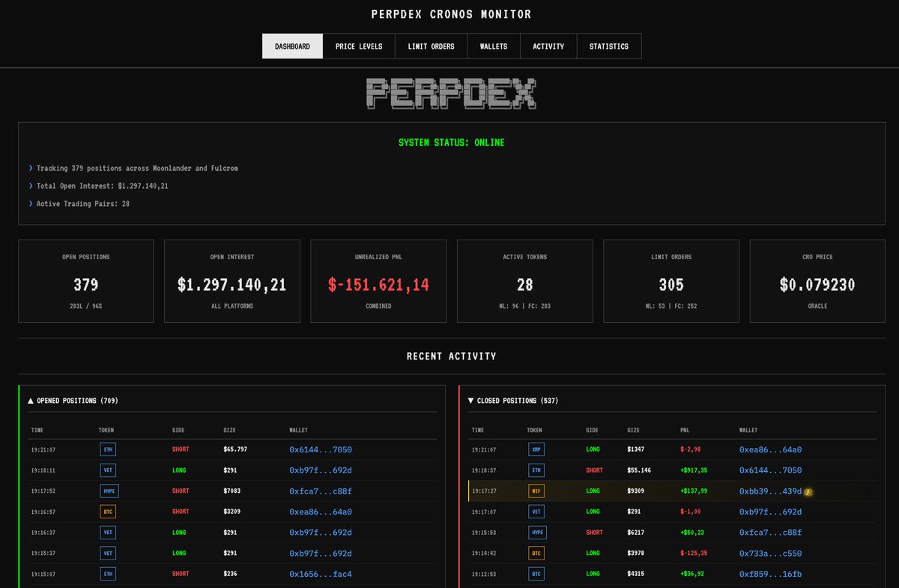Click the ETH token badge in the 19:15:07 opened row
This screenshot has width=899, height=588.
point(108,575)
